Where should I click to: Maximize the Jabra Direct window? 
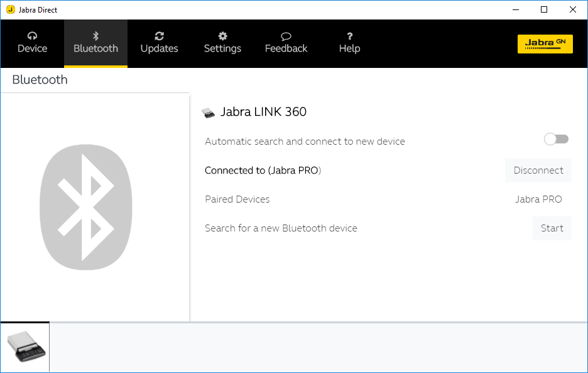pos(544,9)
